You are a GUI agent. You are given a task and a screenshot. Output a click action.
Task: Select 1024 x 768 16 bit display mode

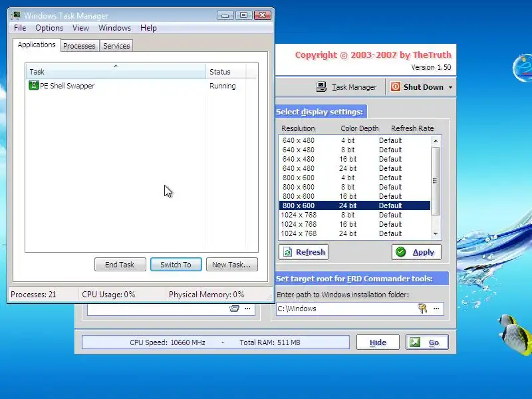pos(354,224)
